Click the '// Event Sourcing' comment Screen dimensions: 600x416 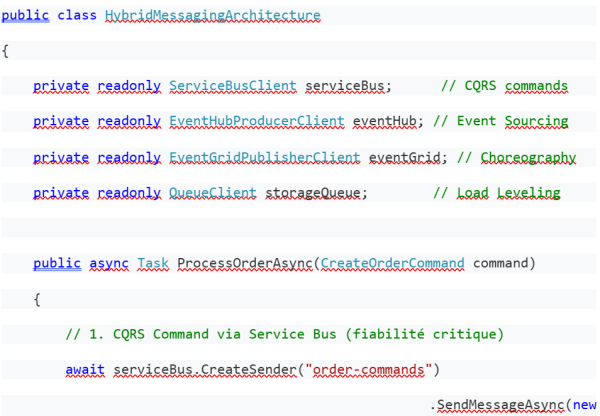pos(499,121)
